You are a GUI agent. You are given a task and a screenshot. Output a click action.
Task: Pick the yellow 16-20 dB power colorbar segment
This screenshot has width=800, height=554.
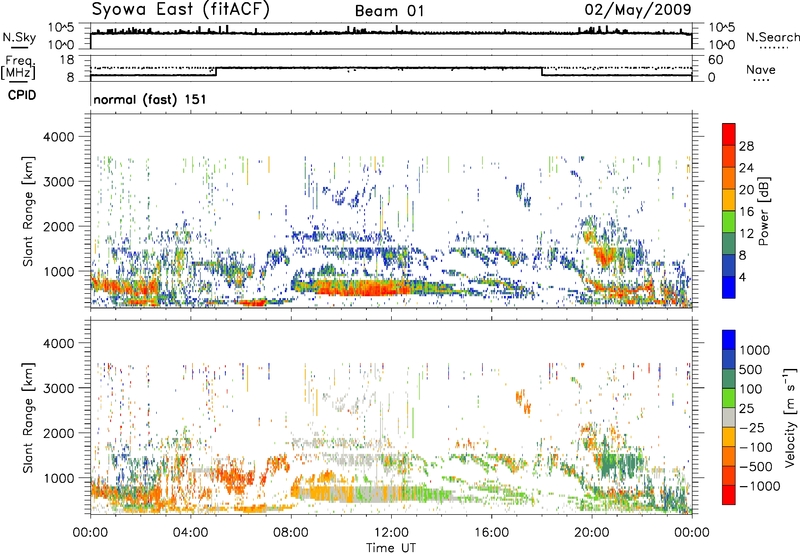coord(729,200)
